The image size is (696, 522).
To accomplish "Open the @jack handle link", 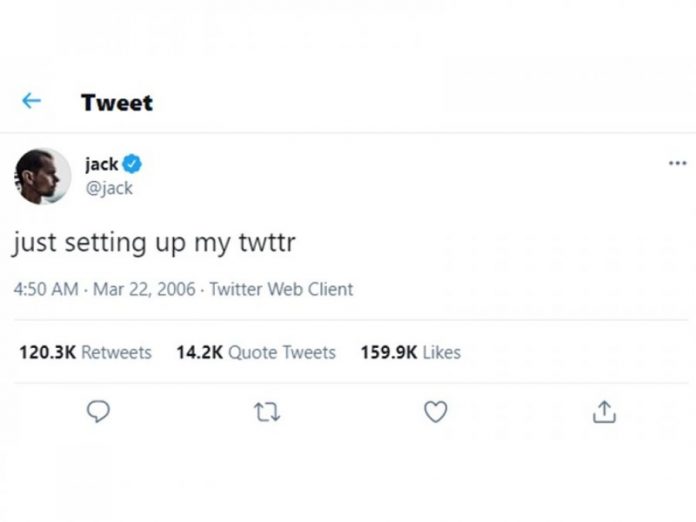I will (x=108, y=187).
